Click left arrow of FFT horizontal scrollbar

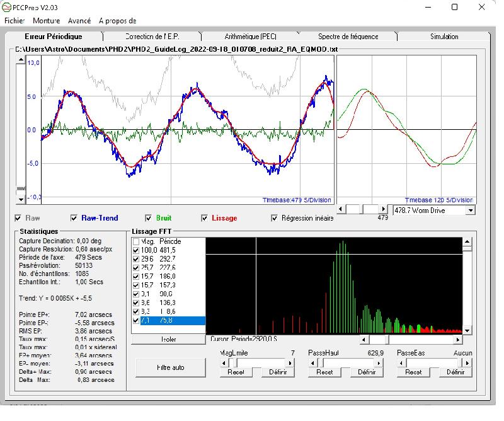tap(364, 340)
